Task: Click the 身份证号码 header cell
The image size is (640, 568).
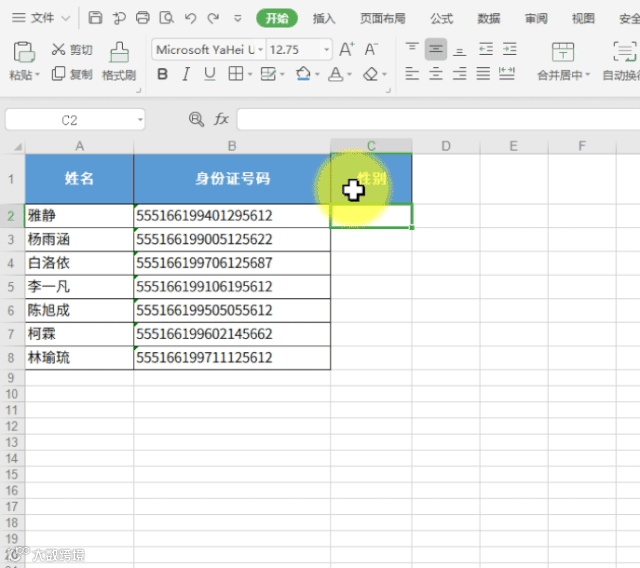Action: (232, 179)
